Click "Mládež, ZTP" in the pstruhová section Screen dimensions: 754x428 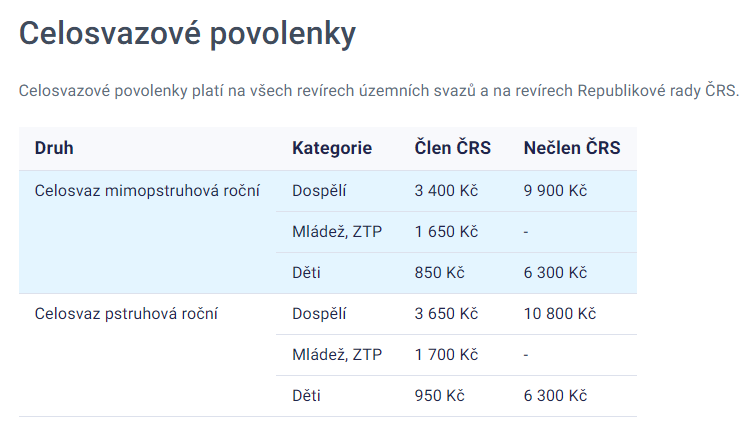click(337, 354)
